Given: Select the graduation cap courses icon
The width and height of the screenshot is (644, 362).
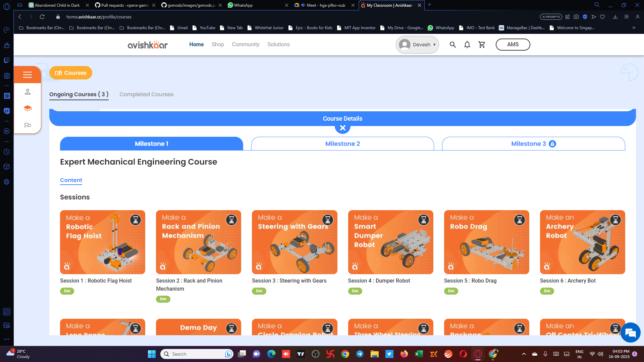Looking at the screenshot, I should [x=28, y=108].
